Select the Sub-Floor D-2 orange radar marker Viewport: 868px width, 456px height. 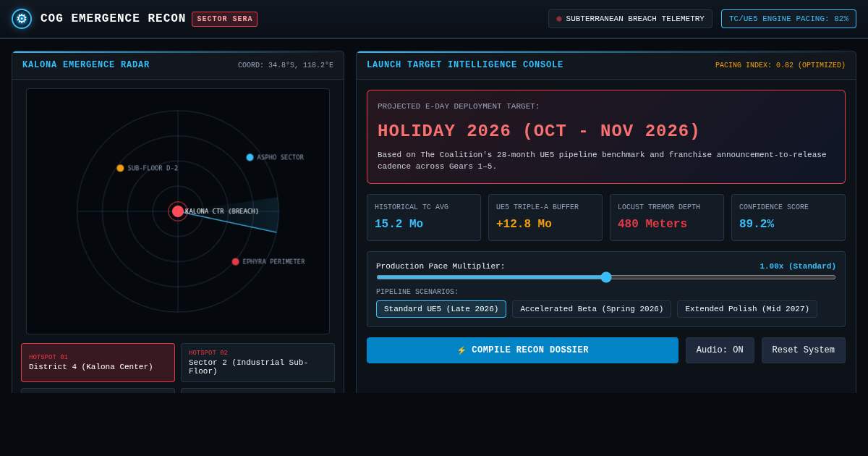coord(120,168)
